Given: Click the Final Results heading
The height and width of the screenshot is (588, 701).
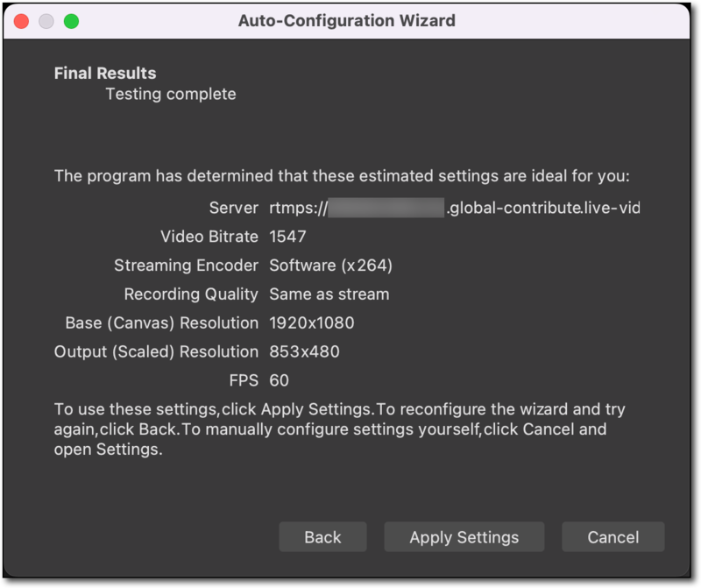Looking at the screenshot, I should [104, 73].
